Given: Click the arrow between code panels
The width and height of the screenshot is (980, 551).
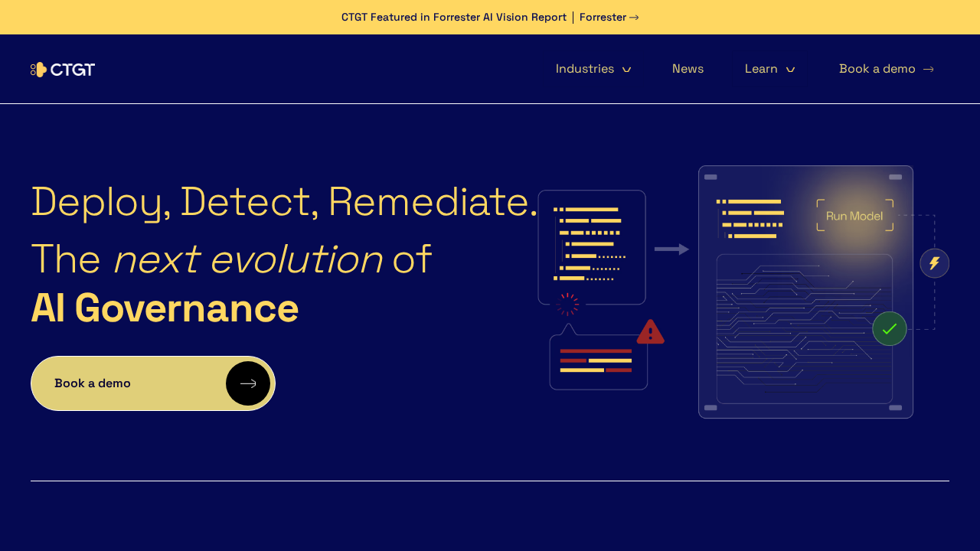Looking at the screenshot, I should (671, 249).
